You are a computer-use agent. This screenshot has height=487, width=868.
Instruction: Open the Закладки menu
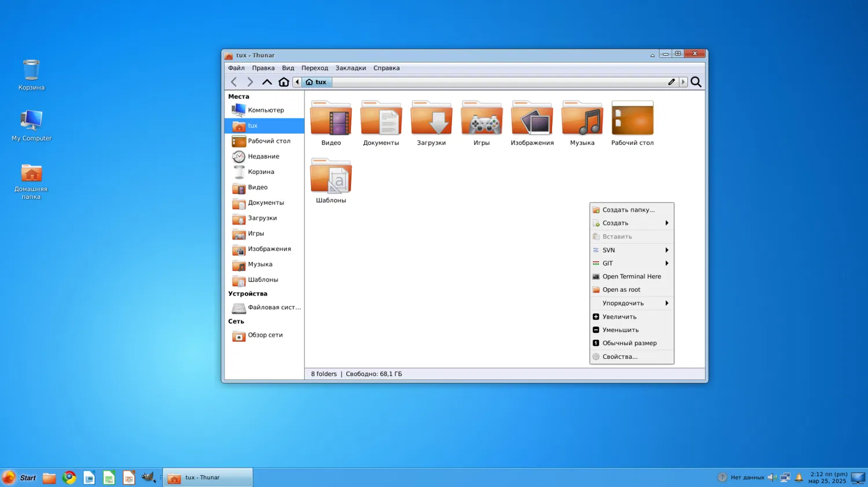(x=350, y=68)
